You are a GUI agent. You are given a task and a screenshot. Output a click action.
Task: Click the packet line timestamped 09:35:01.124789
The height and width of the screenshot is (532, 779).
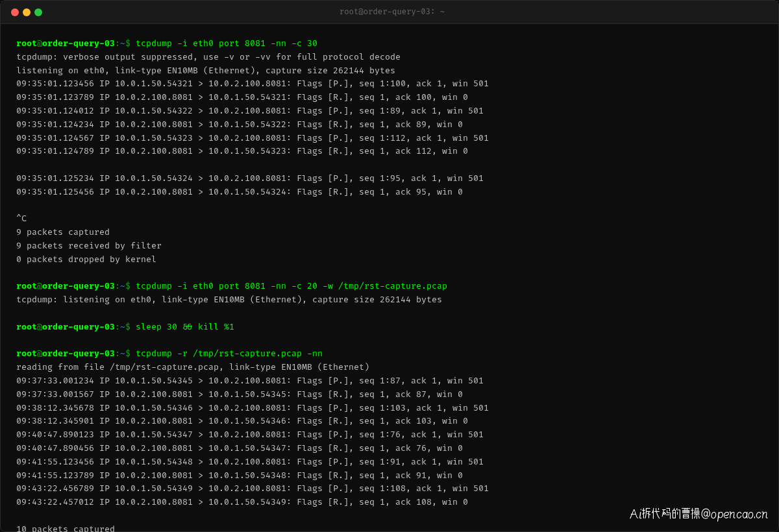click(x=242, y=151)
